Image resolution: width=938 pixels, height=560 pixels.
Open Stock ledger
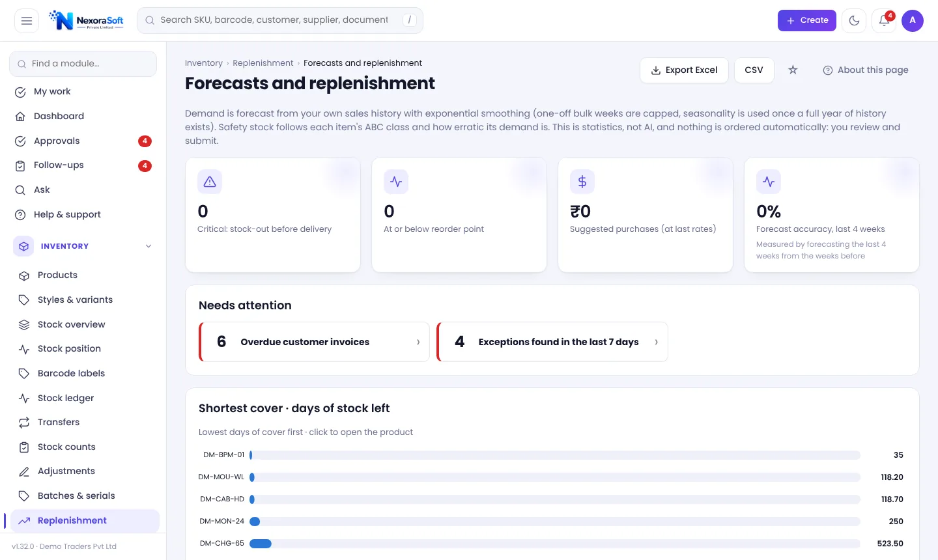pos(85,399)
